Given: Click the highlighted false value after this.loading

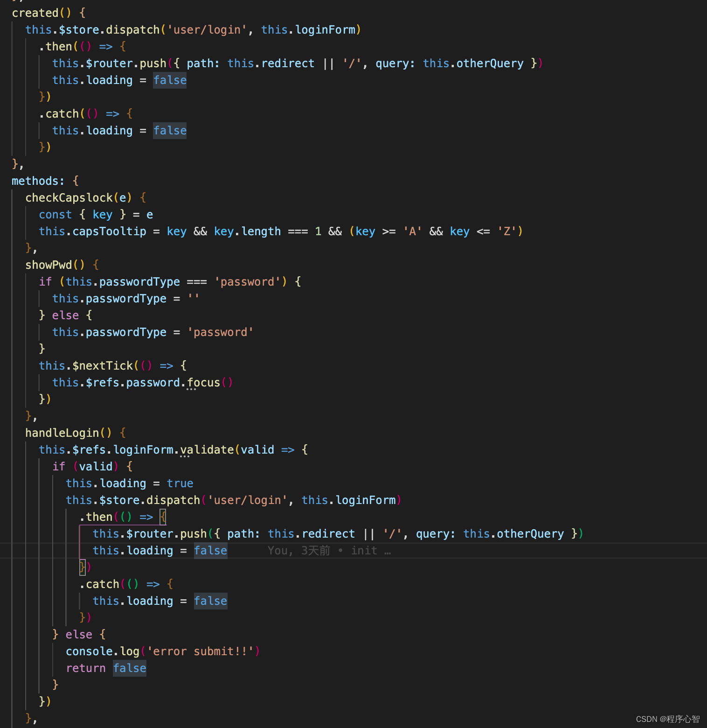Looking at the screenshot, I should pyautogui.click(x=170, y=80).
